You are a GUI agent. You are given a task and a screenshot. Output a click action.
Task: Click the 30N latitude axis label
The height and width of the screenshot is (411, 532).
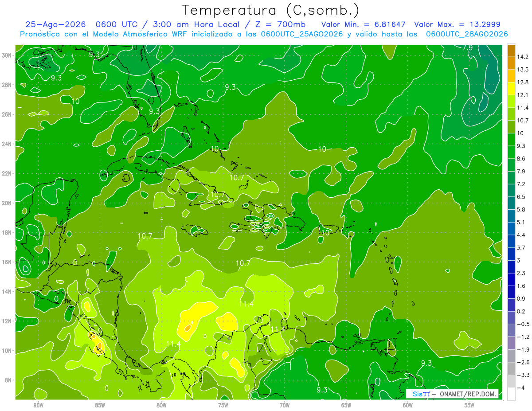pos(7,55)
